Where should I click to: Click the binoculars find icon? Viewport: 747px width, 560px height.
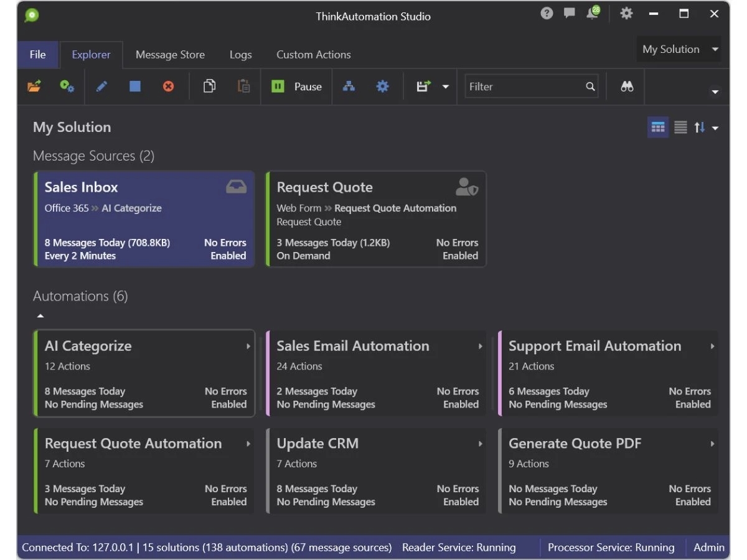627,86
